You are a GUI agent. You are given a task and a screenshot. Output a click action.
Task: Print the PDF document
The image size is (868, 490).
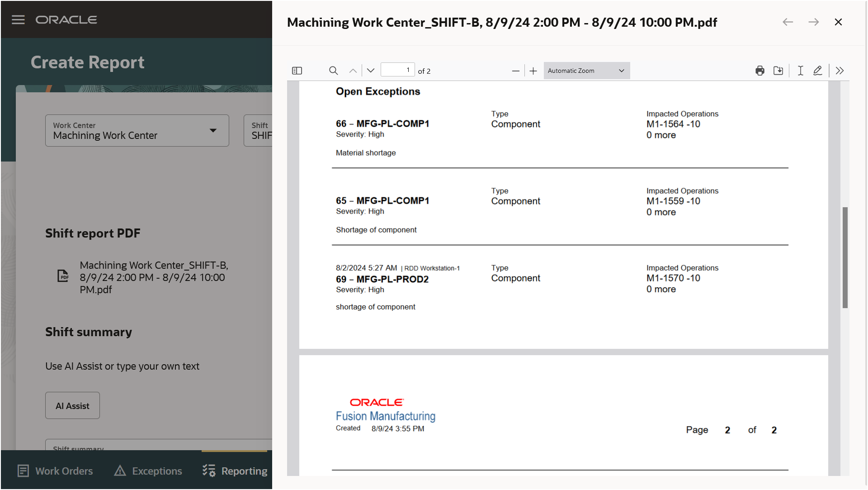pyautogui.click(x=760, y=71)
